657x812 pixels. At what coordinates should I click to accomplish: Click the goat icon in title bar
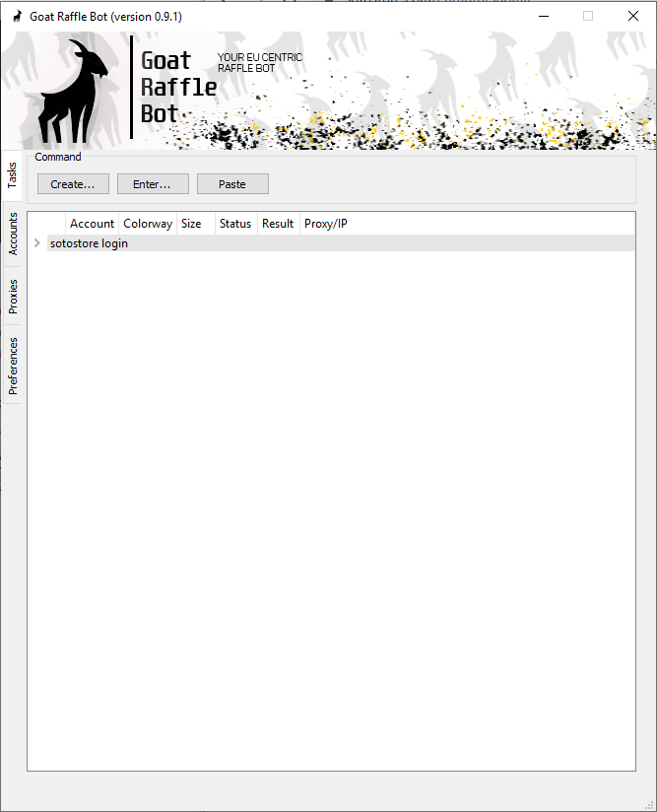coord(18,16)
